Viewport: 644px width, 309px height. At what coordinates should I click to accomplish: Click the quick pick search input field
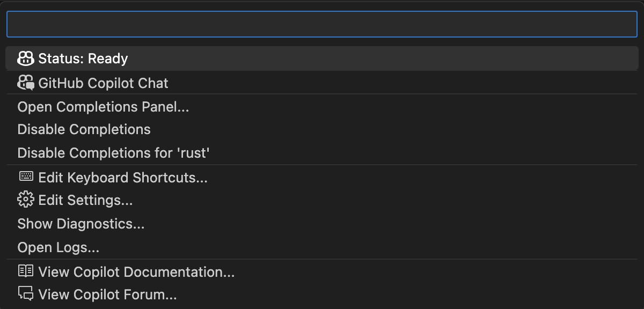[322, 23]
